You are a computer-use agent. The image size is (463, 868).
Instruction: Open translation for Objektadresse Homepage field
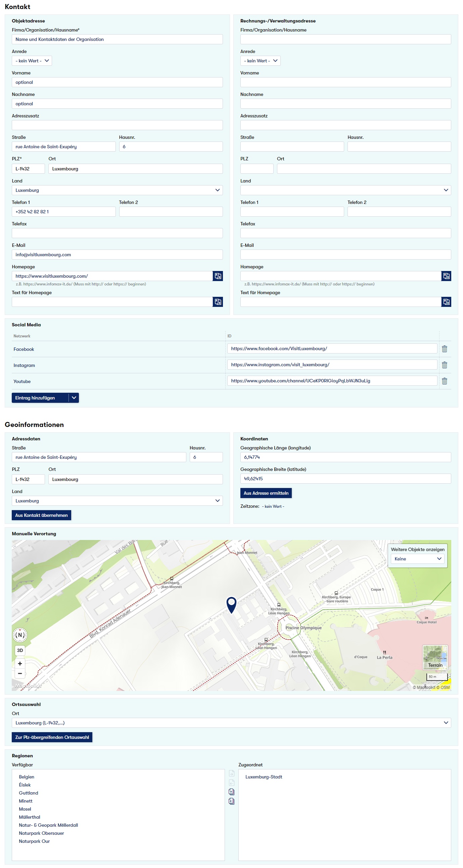click(x=218, y=276)
